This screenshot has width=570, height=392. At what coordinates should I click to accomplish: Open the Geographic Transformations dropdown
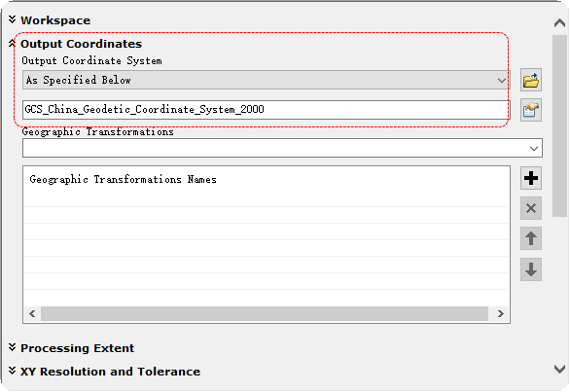point(282,148)
